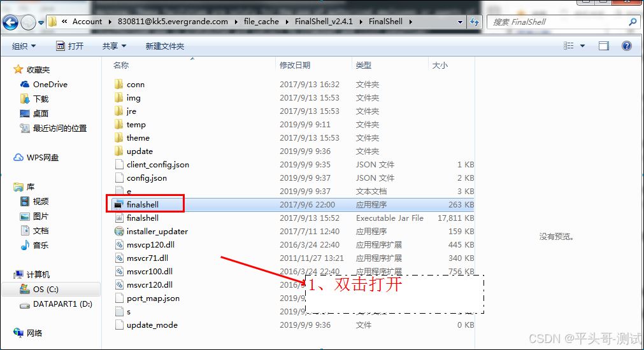
Task: Select 桌面 in the sidebar
Action: tap(34, 113)
